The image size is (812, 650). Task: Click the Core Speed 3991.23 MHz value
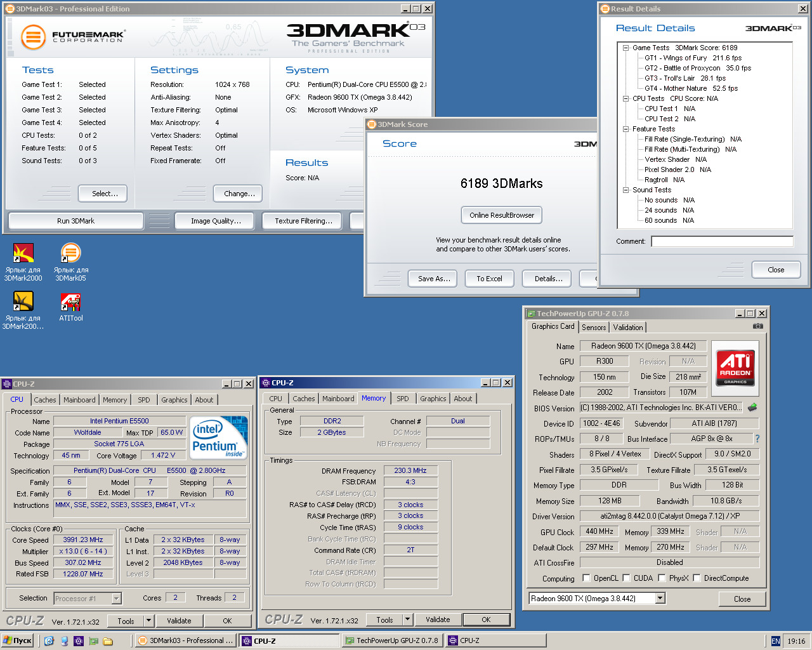coord(83,540)
